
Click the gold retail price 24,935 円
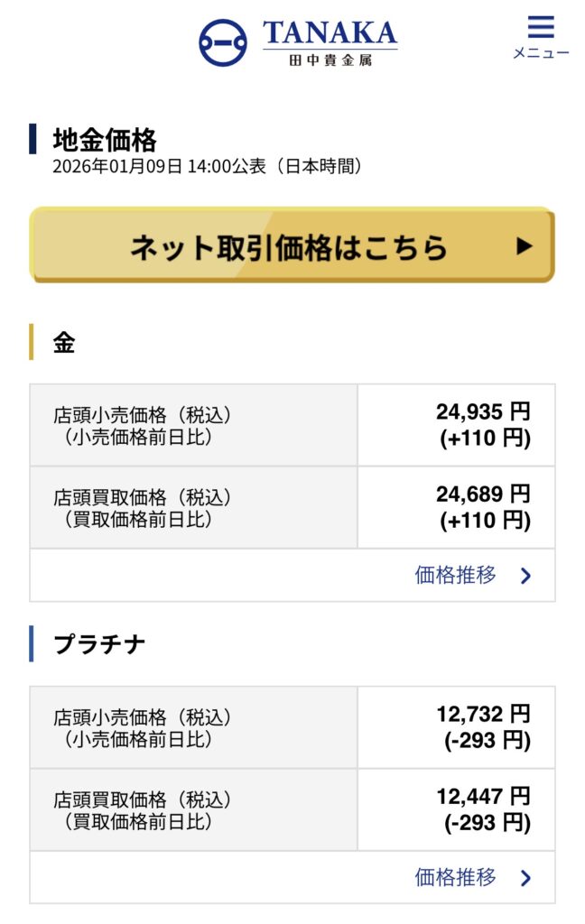click(483, 412)
